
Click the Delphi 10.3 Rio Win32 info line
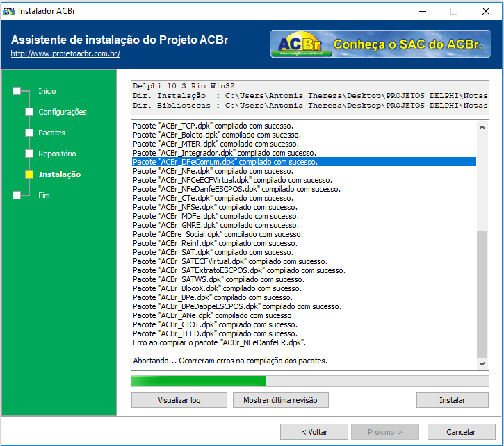click(184, 86)
